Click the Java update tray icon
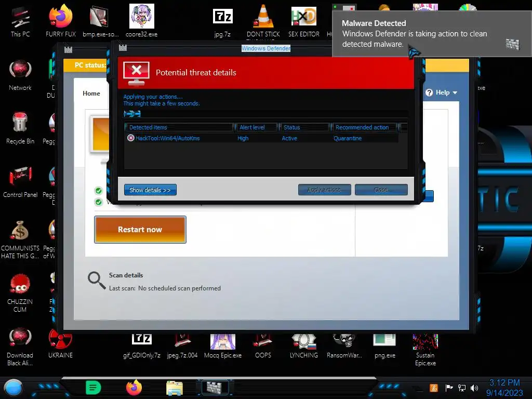 point(434,388)
